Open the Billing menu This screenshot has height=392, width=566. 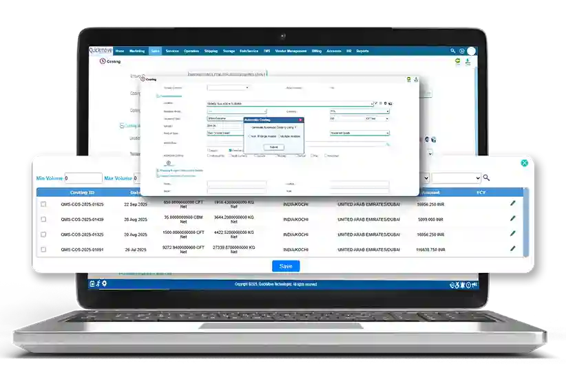(317, 51)
